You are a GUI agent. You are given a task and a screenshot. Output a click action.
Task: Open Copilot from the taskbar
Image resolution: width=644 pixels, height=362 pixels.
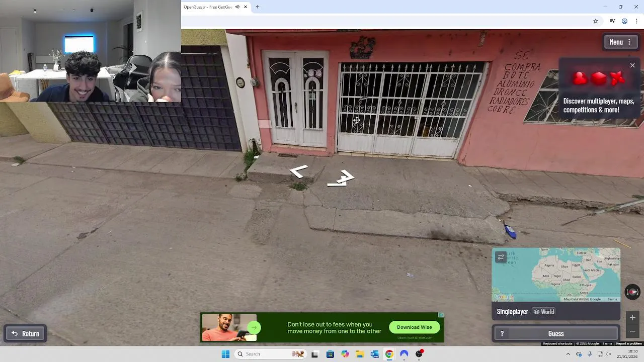[345, 354]
